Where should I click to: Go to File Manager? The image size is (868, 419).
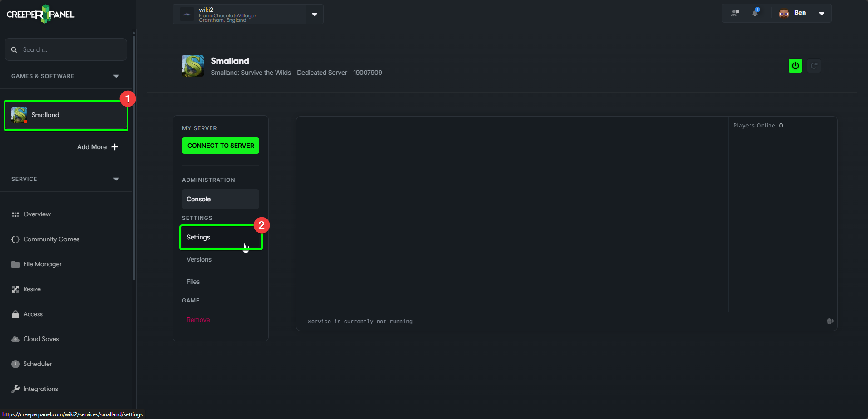[42, 264]
